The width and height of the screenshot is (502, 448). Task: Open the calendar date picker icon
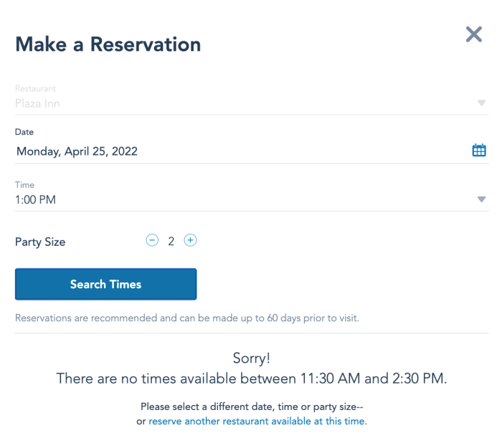pos(479,150)
